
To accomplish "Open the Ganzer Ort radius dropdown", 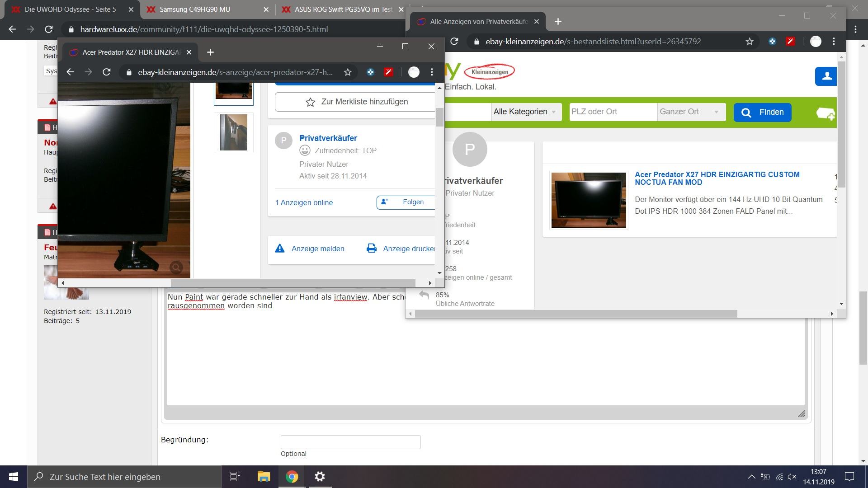I will point(690,112).
